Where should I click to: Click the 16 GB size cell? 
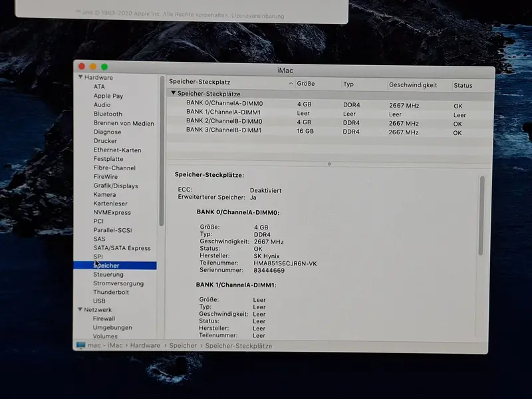tap(305, 131)
